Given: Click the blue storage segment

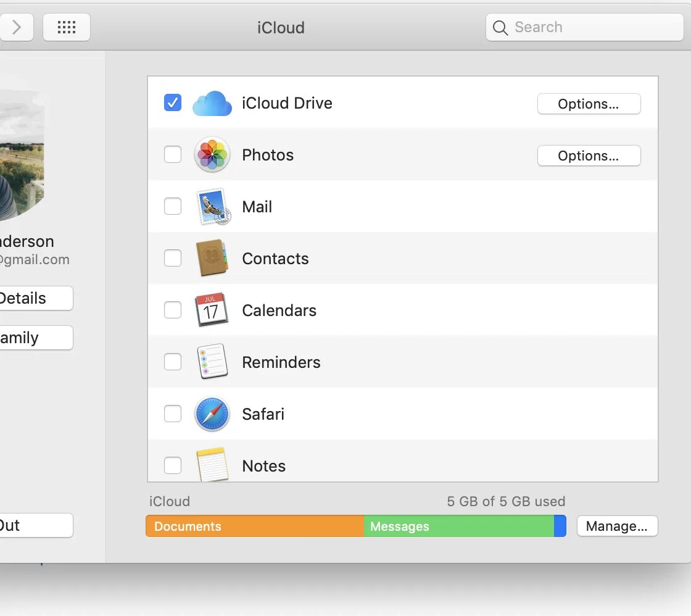Looking at the screenshot, I should pos(560,526).
